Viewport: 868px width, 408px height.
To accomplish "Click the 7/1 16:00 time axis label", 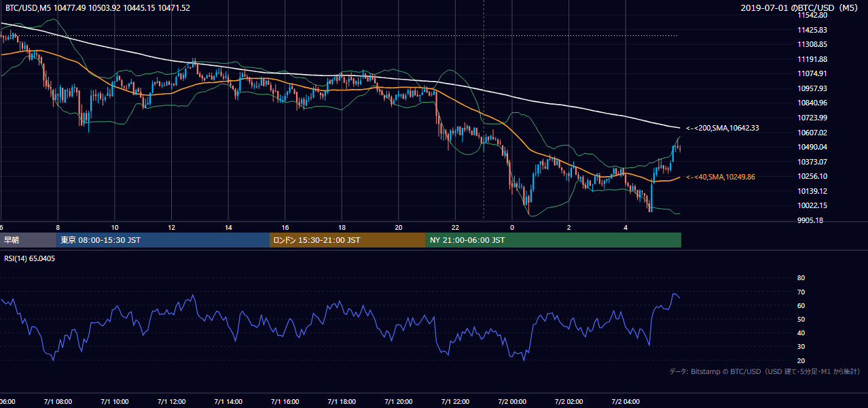I will (x=285, y=402).
